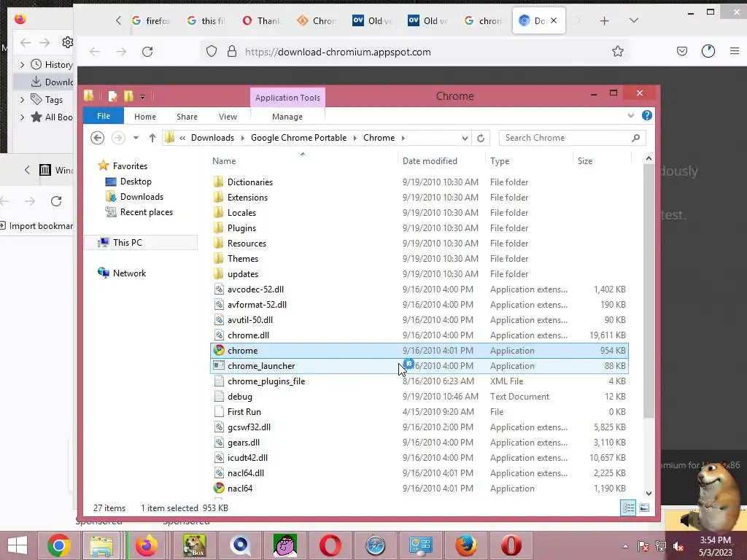Screen dimensions: 747x560
Task: Open the Share ribbon tab
Action: point(187,117)
